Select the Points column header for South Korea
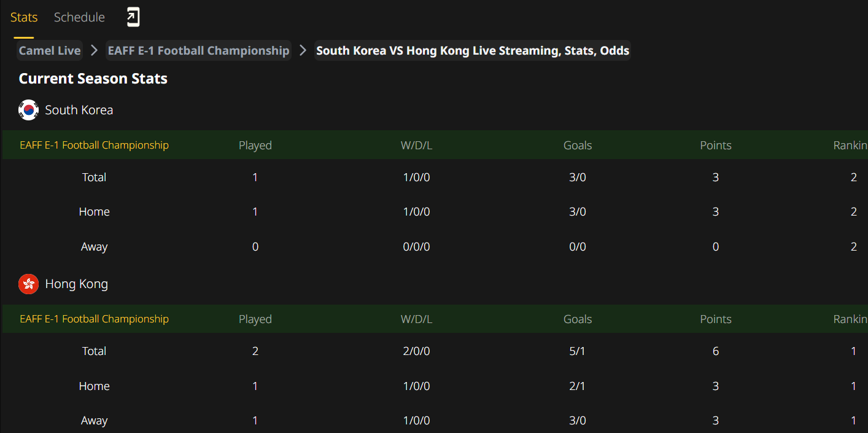Screen dimensions: 868x433 click(716, 145)
